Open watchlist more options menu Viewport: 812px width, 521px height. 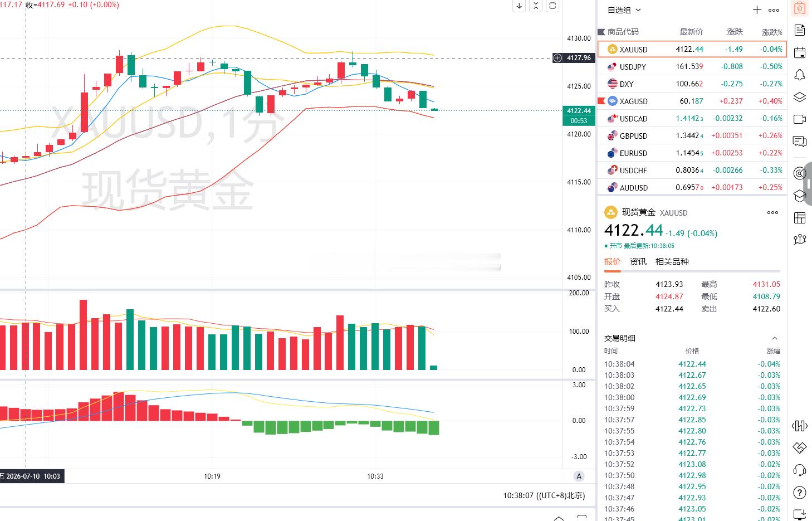pos(774,10)
